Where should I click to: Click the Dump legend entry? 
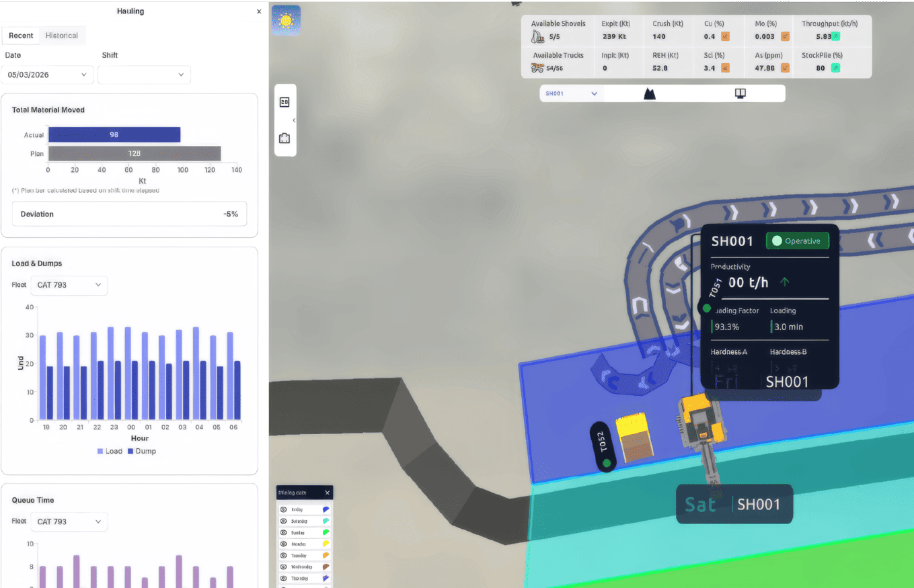pyautogui.click(x=141, y=451)
